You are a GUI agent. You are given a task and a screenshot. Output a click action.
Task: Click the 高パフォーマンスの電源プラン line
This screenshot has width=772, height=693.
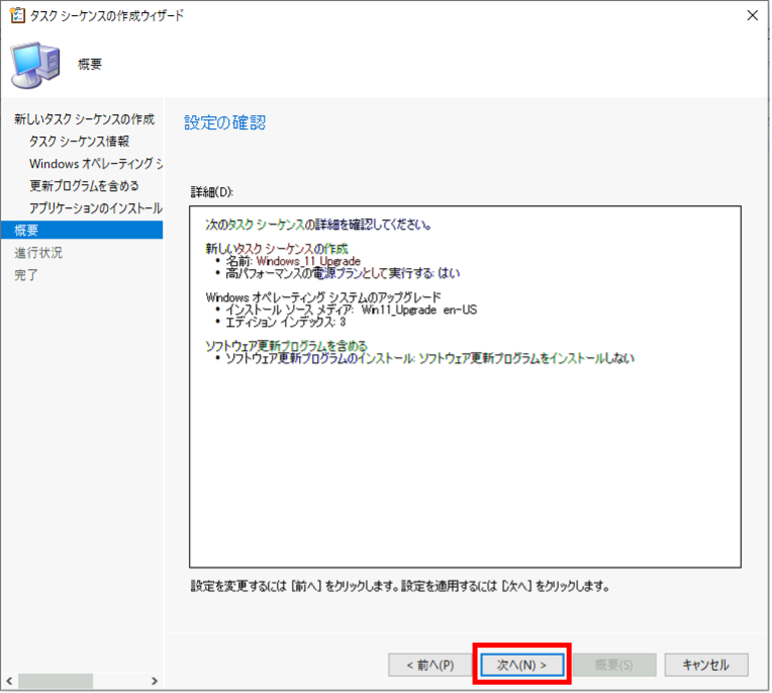[343, 273]
